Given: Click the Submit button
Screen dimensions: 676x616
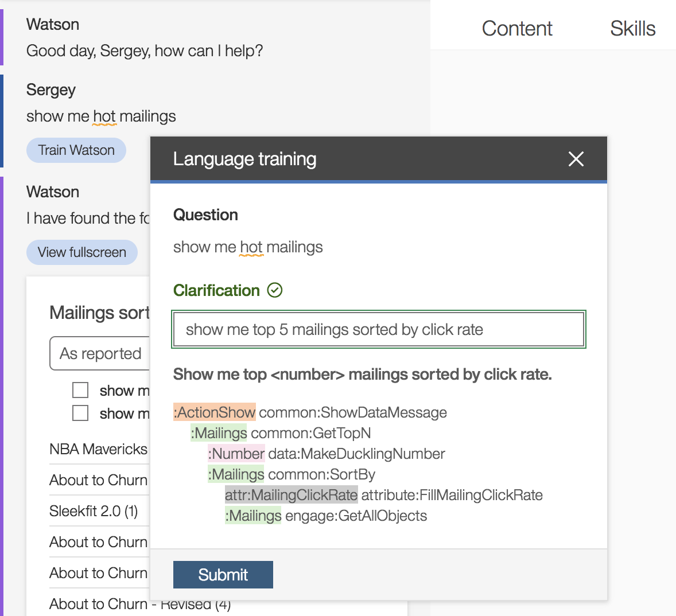Looking at the screenshot, I should [223, 575].
